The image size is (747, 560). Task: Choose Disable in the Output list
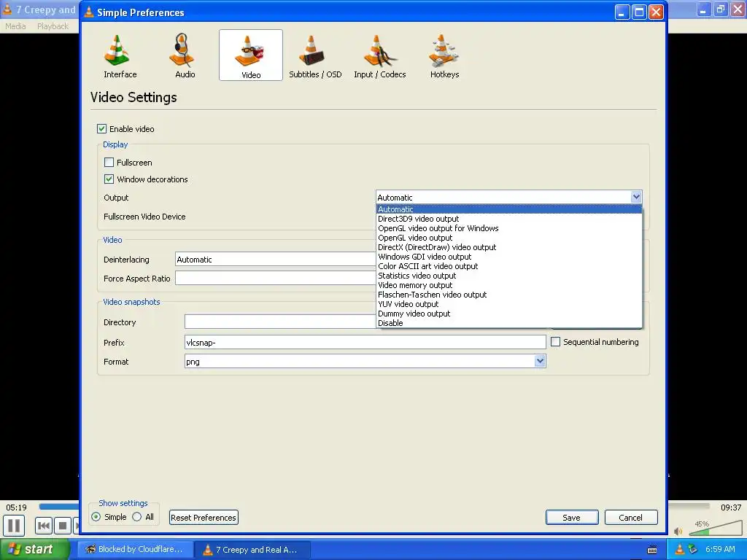508,323
